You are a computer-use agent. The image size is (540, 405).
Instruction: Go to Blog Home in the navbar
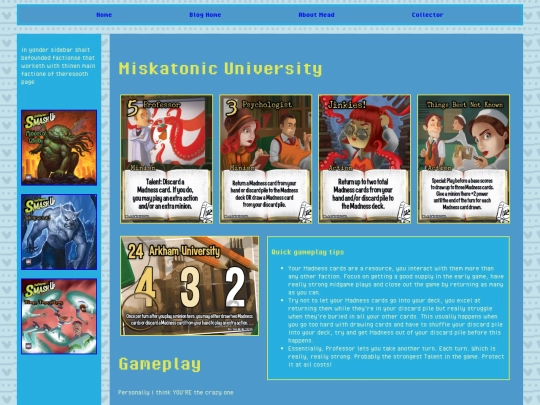point(205,15)
